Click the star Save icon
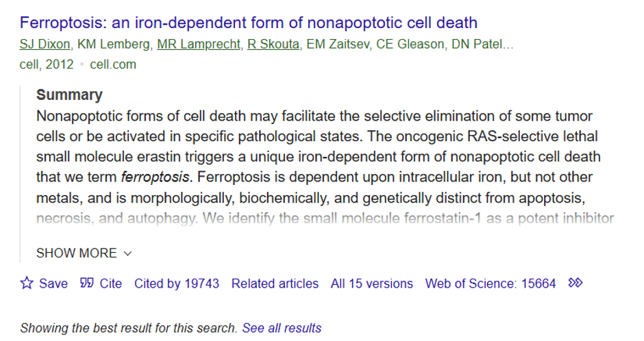The height and width of the screenshot is (341, 644). [27, 283]
